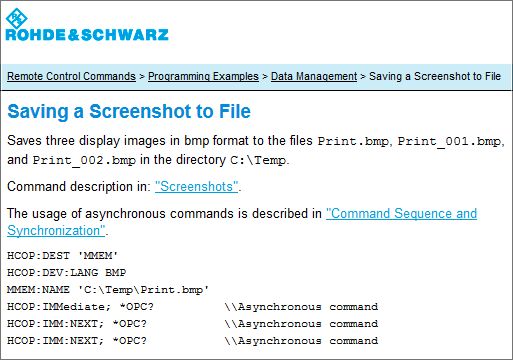Open the Remote Control Commands breadcrumb link

(x=71, y=76)
